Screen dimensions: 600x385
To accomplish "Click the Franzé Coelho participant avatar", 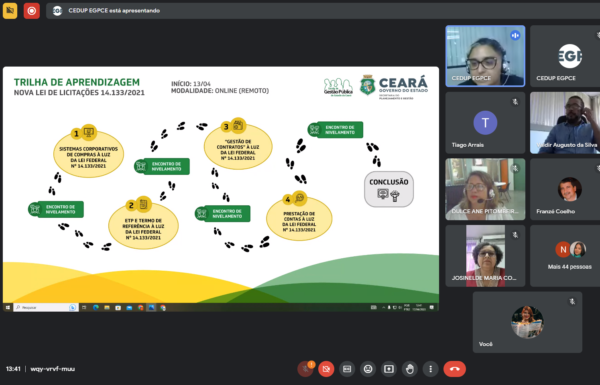I will pos(569,189).
